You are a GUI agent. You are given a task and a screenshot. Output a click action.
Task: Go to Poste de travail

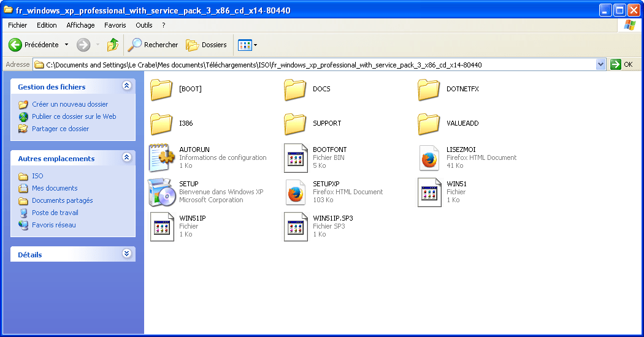pos(55,213)
